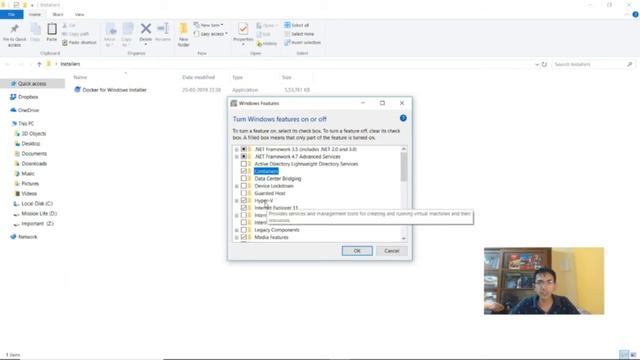Click Pin to Quick access icon
This screenshot has height=360, width=640.
(14, 29)
